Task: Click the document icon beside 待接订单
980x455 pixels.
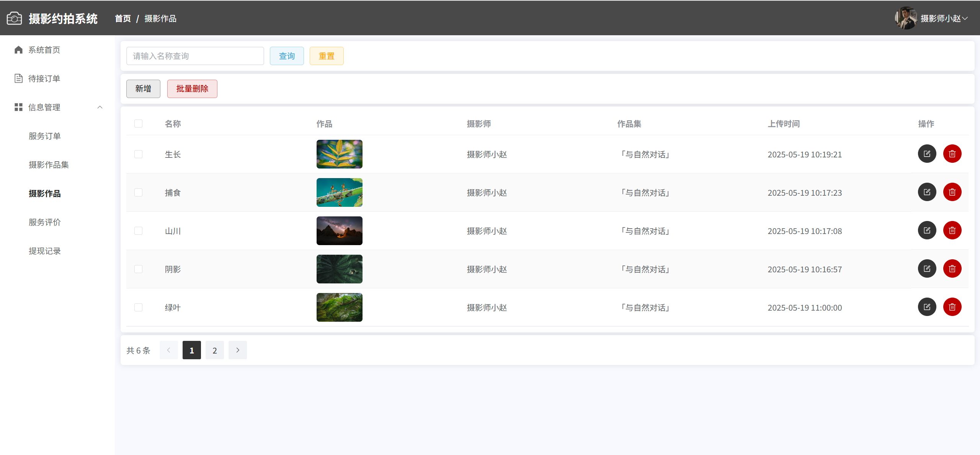Action: pyautogui.click(x=18, y=79)
